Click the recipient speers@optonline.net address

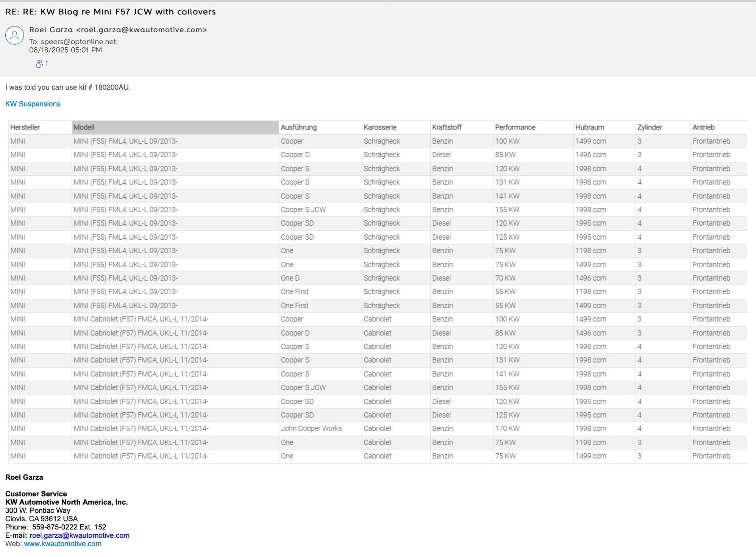coord(79,42)
